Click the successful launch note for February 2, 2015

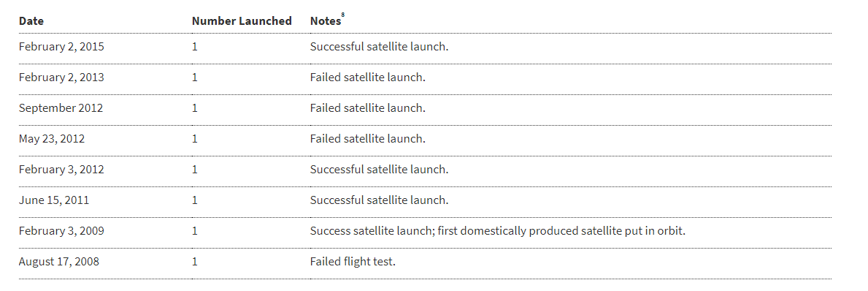pyautogui.click(x=379, y=47)
